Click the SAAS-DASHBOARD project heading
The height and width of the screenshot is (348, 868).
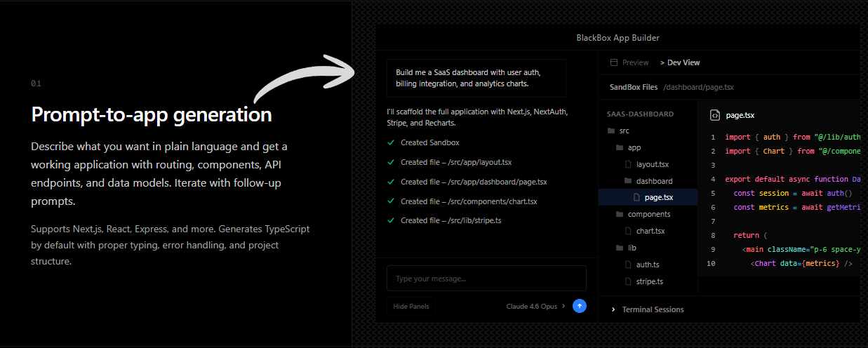[640, 114]
